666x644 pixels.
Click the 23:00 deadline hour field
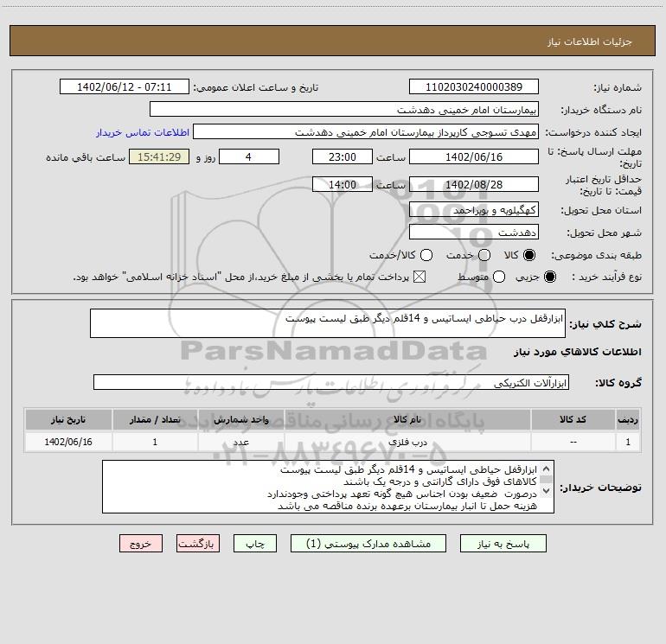click(x=343, y=156)
